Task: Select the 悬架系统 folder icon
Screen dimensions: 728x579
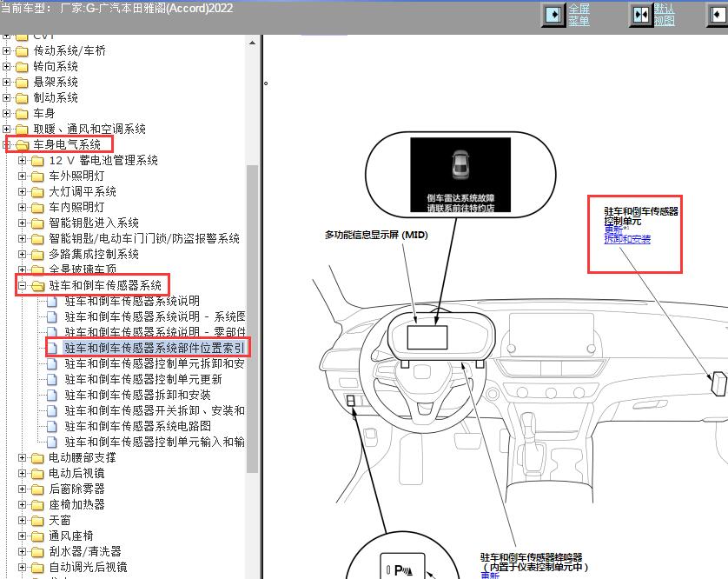Action: [x=22, y=83]
